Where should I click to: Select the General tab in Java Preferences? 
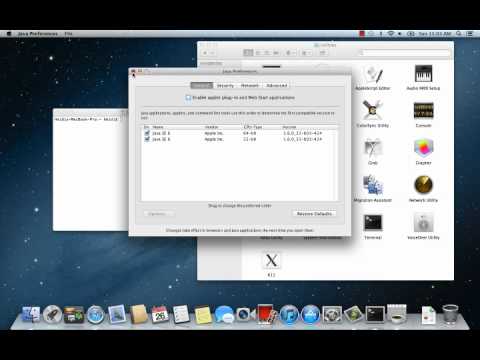tap(202, 86)
